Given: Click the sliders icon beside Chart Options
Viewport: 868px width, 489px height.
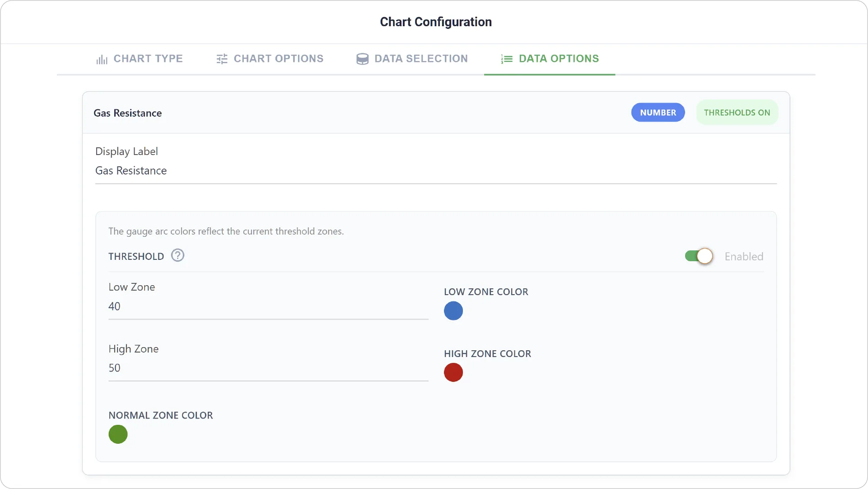Looking at the screenshot, I should pos(222,59).
